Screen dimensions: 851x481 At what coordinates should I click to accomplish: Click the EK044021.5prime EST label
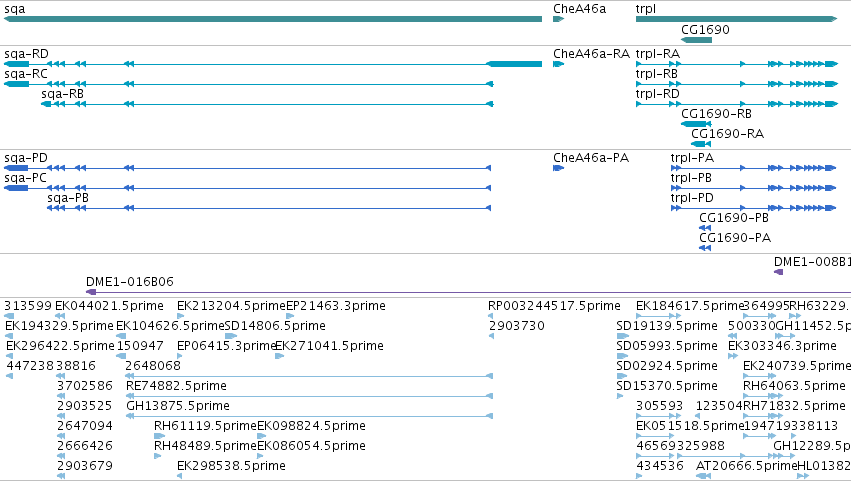[x=109, y=306]
